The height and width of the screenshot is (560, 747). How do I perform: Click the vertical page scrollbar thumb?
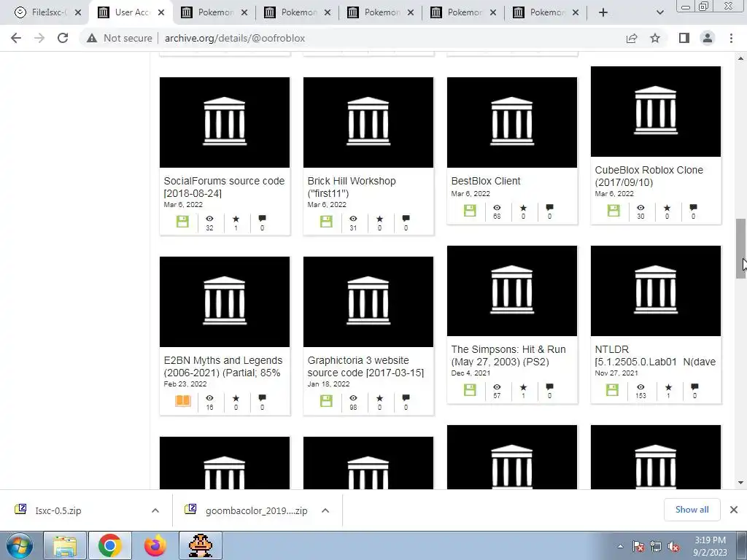740,249
